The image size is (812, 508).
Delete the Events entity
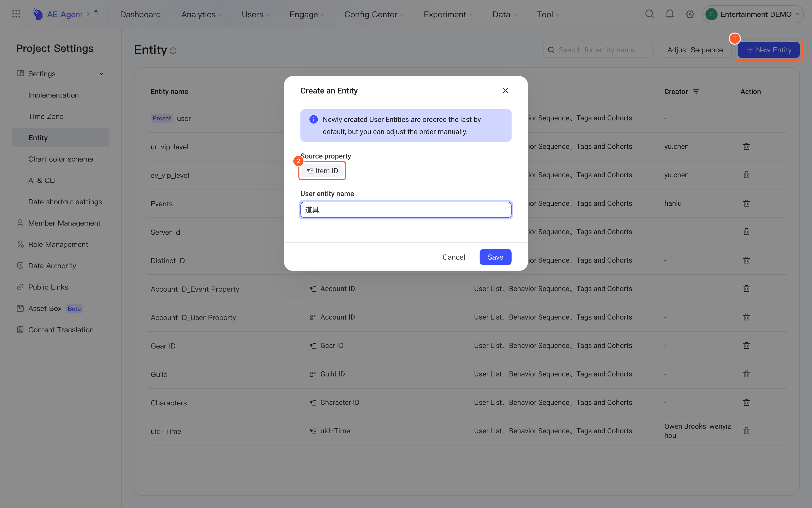746,203
